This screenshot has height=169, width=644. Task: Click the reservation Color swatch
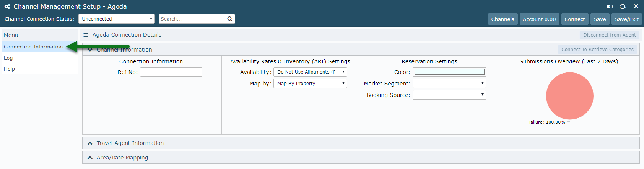point(449,72)
